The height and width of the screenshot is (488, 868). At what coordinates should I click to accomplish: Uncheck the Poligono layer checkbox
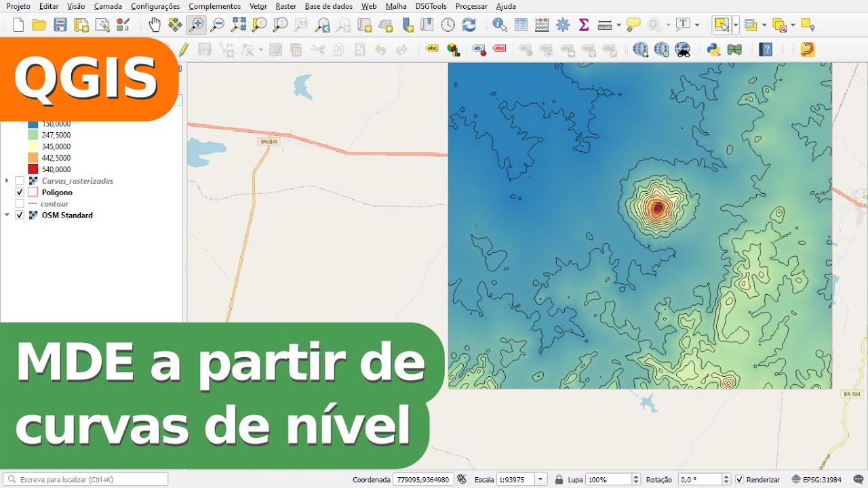click(20, 192)
